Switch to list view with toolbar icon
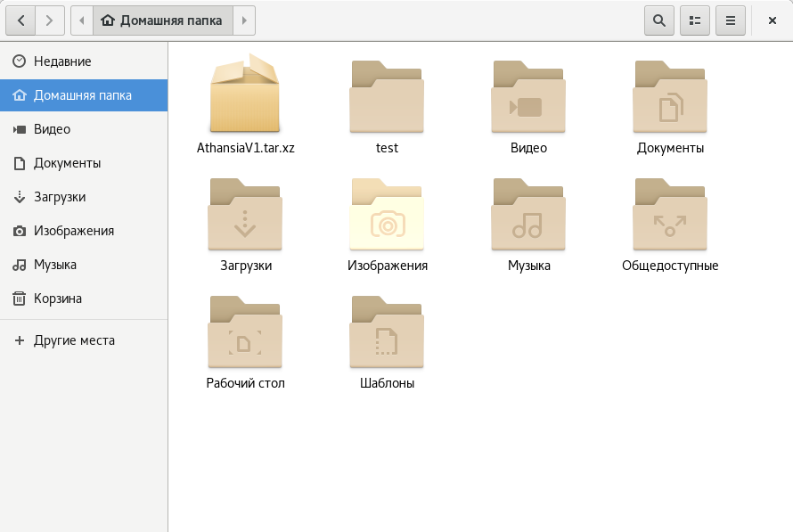 click(695, 20)
